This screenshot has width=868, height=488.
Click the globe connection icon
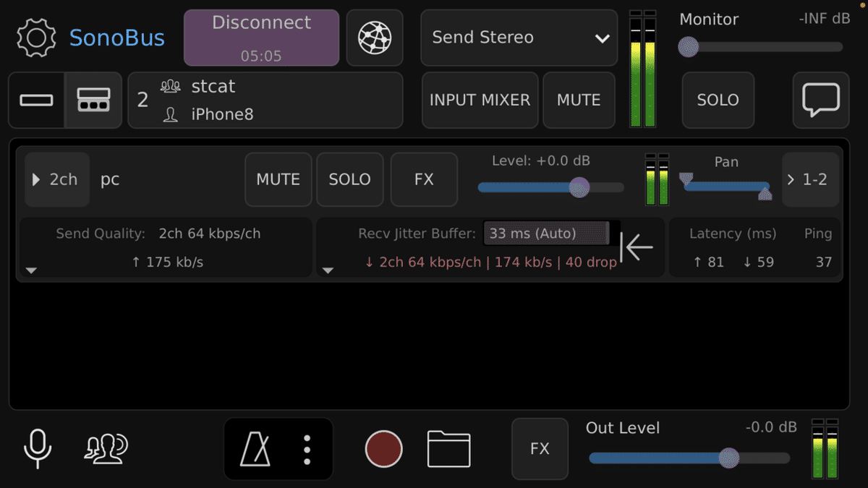click(x=375, y=38)
